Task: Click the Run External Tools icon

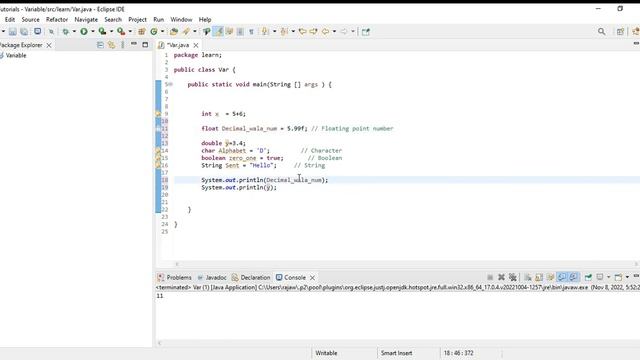Action: [x=121, y=31]
